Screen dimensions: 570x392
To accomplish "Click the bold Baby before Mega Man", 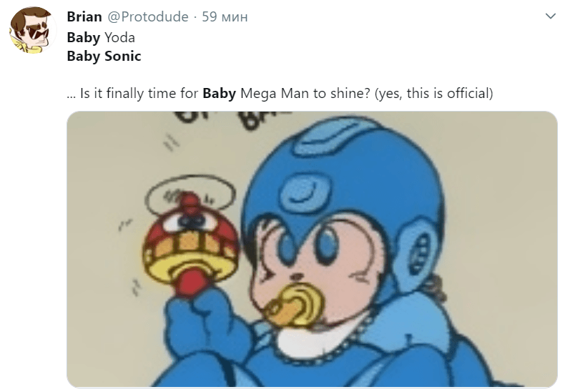I will [219, 94].
